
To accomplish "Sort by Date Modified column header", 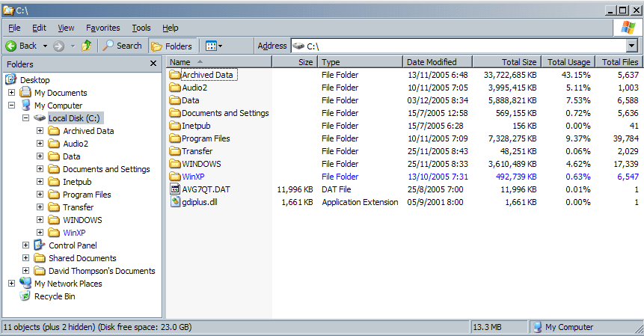I will pyautogui.click(x=438, y=62).
